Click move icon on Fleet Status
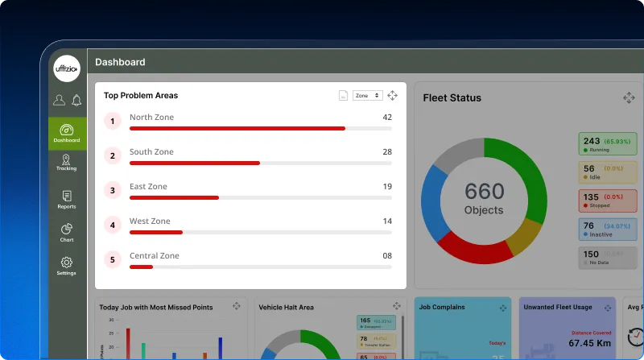The width and height of the screenshot is (644, 360). 629,97
